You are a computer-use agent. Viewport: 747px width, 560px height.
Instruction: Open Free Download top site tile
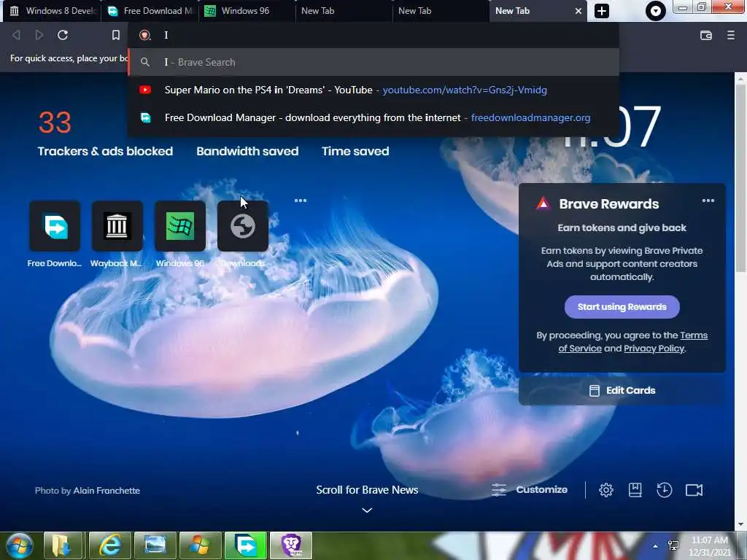coord(55,226)
